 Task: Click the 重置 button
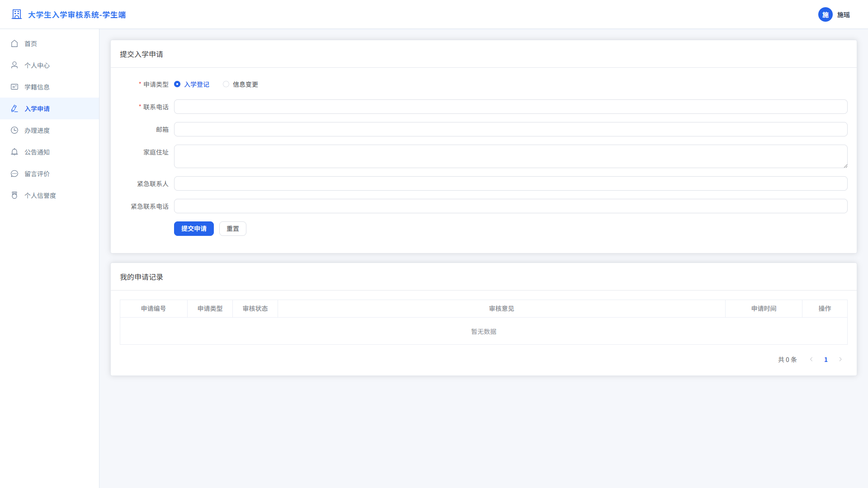233,229
